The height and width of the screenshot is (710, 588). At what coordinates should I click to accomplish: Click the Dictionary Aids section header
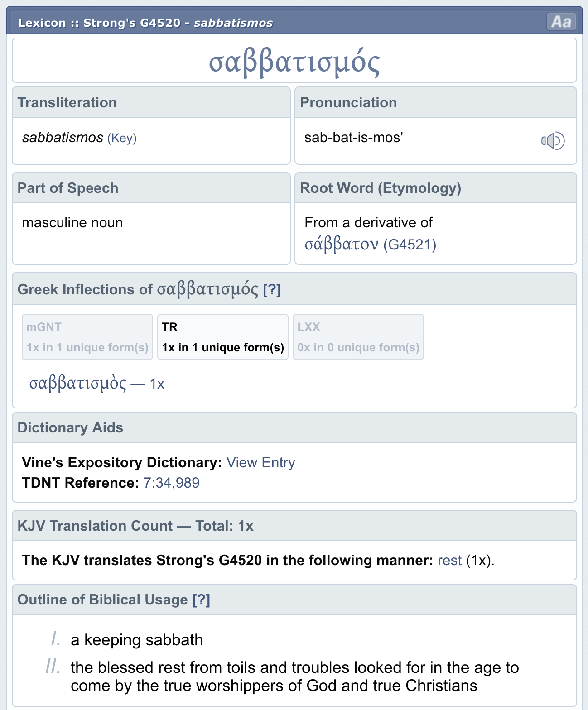[70, 428]
